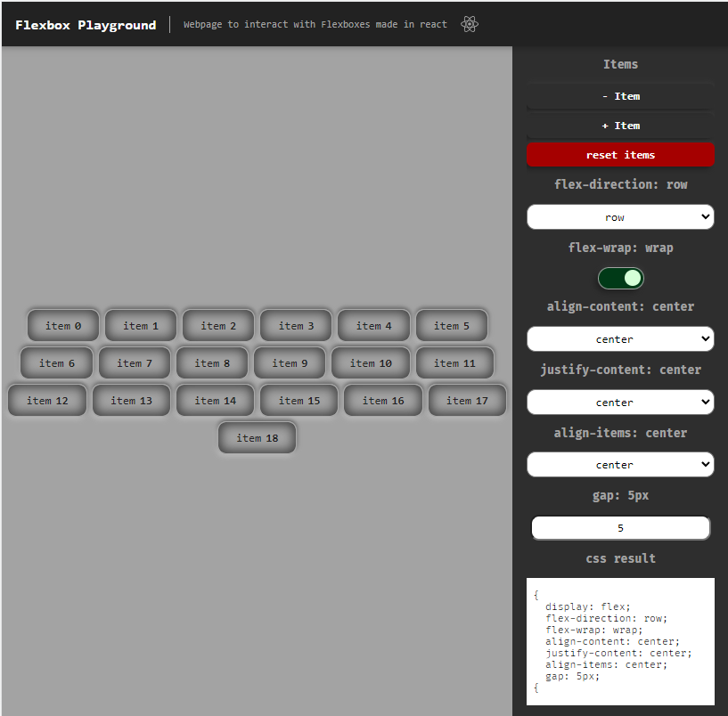Click the React logo icon in header
This screenshot has width=728, height=716.
coord(470,25)
